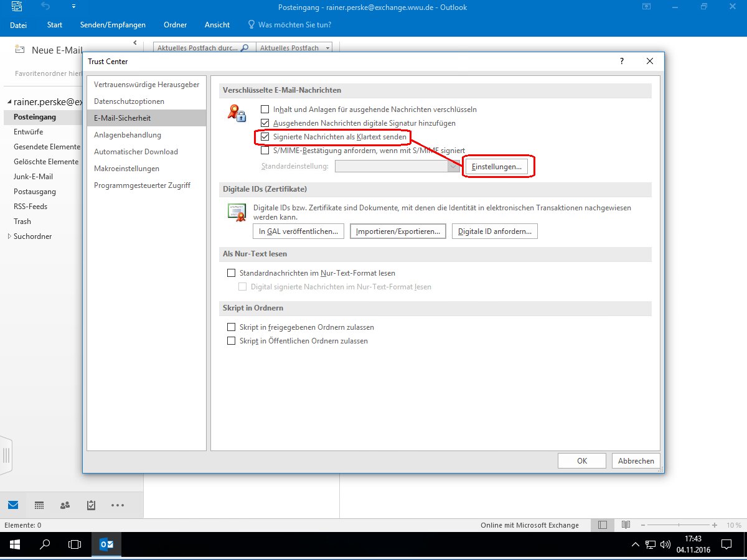This screenshot has width=747, height=560.
Task: Click 'Importieren/Exportieren...' button
Action: click(x=398, y=231)
